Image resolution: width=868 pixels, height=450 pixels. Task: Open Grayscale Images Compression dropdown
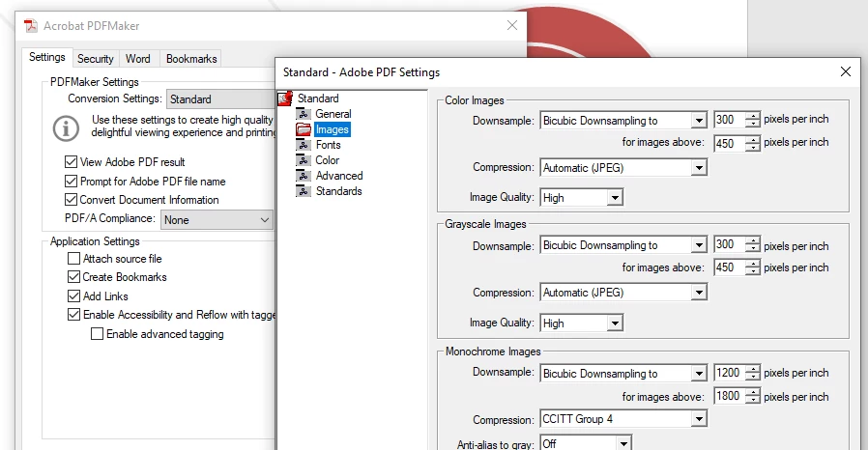[623, 293]
